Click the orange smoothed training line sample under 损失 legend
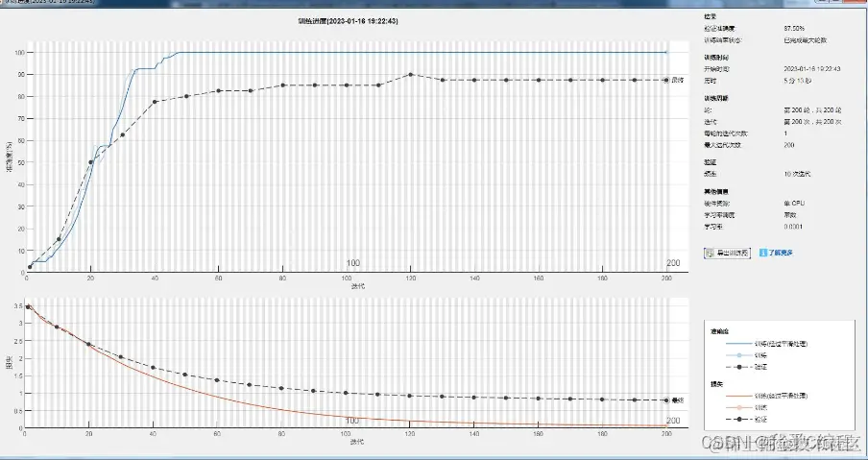This screenshot has width=868, height=460. click(739, 396)
